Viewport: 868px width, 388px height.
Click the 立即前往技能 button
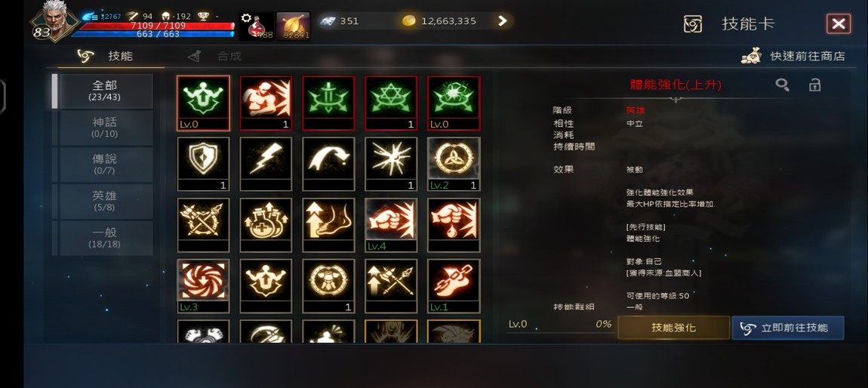tap(788, 328)
